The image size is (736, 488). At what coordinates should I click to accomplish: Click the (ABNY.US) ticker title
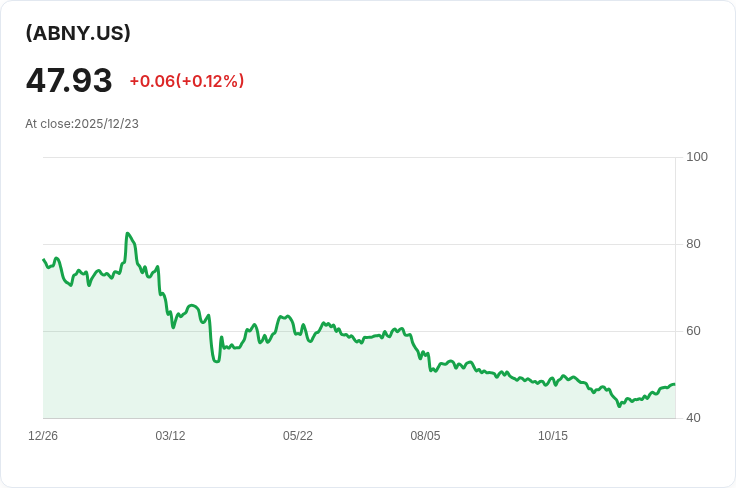(x=78, y=33)
